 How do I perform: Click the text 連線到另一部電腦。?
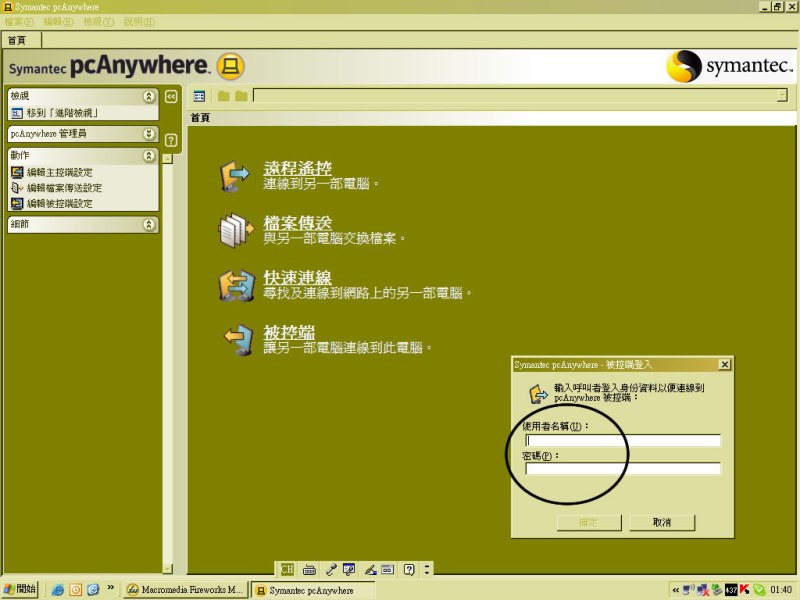(x=321, y=184)
